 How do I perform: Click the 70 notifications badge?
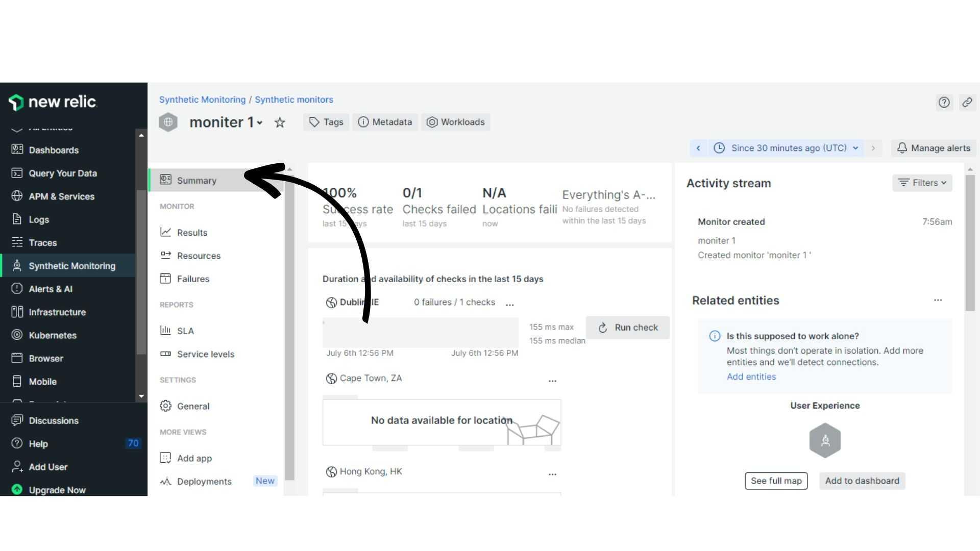tap(133, 443)
